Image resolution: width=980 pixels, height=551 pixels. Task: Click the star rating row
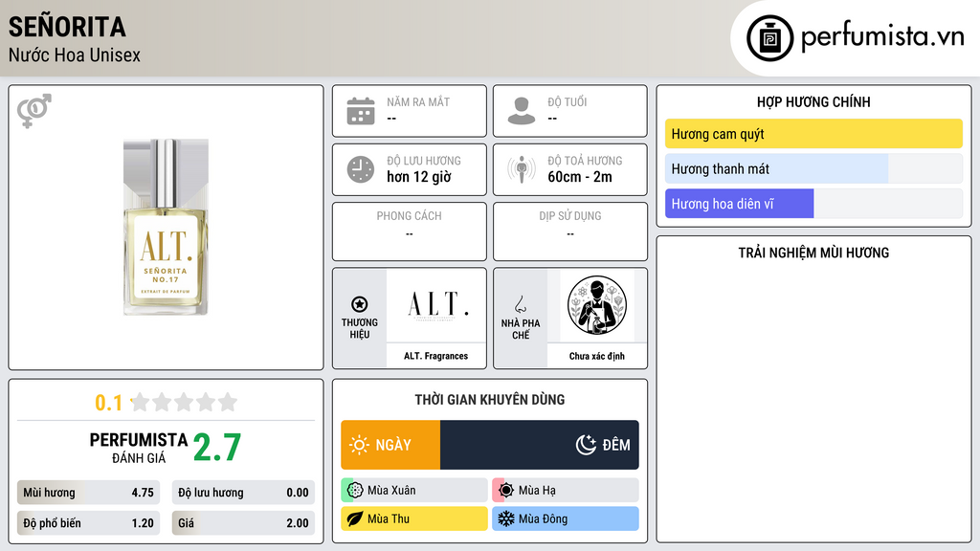tap(166, 403)
